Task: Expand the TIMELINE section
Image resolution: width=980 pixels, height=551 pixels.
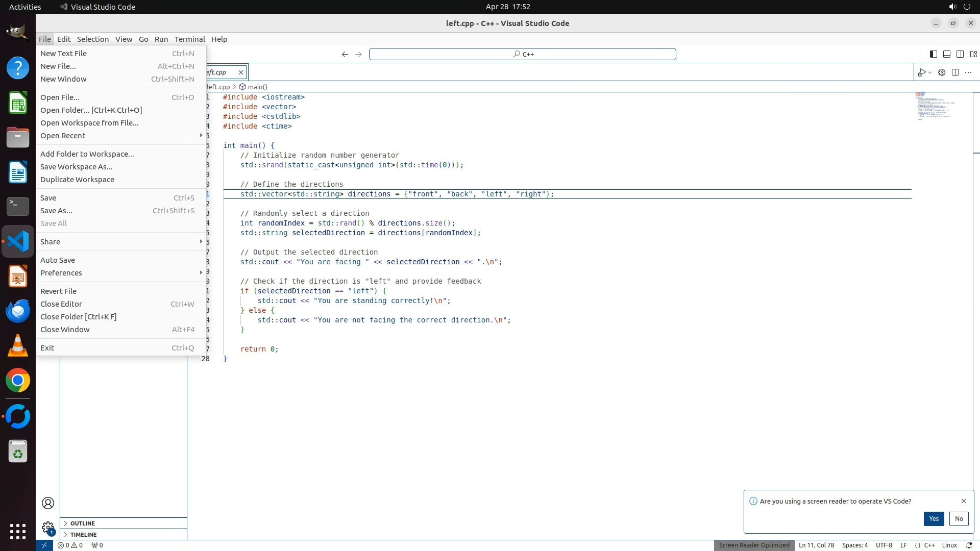Action: point(83,535)
